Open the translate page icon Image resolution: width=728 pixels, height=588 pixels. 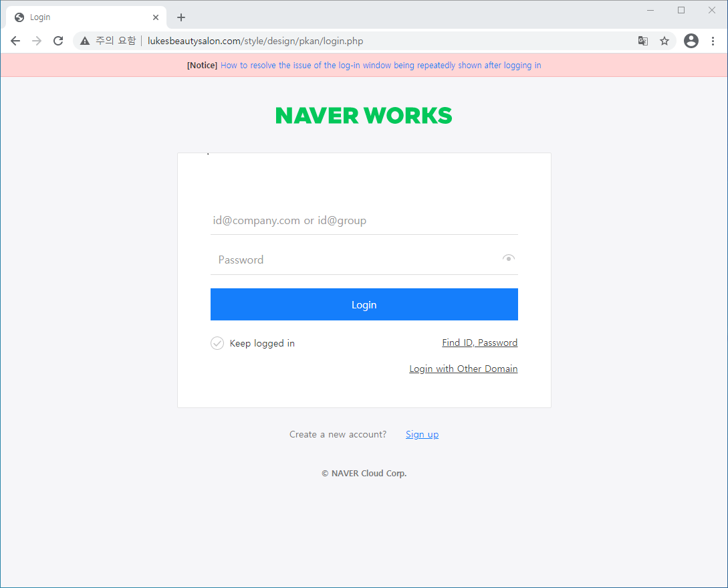[643, 41]
